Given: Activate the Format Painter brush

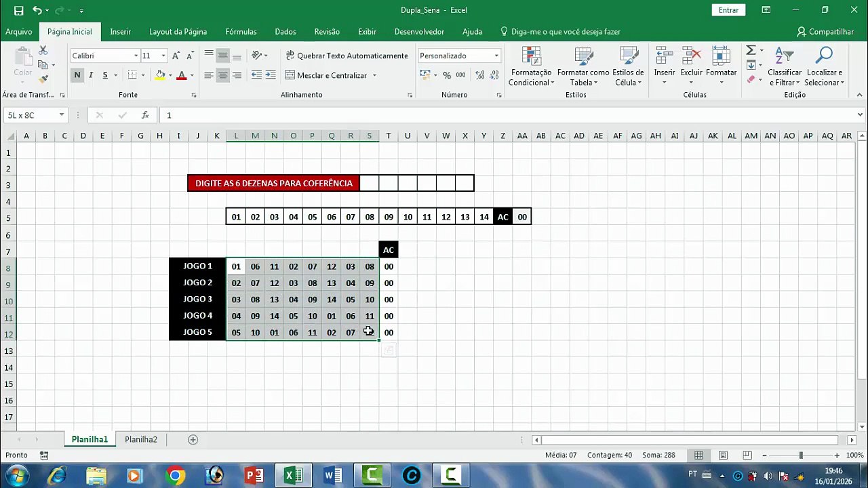Looking at the screenshot, I should coord(43,79).
